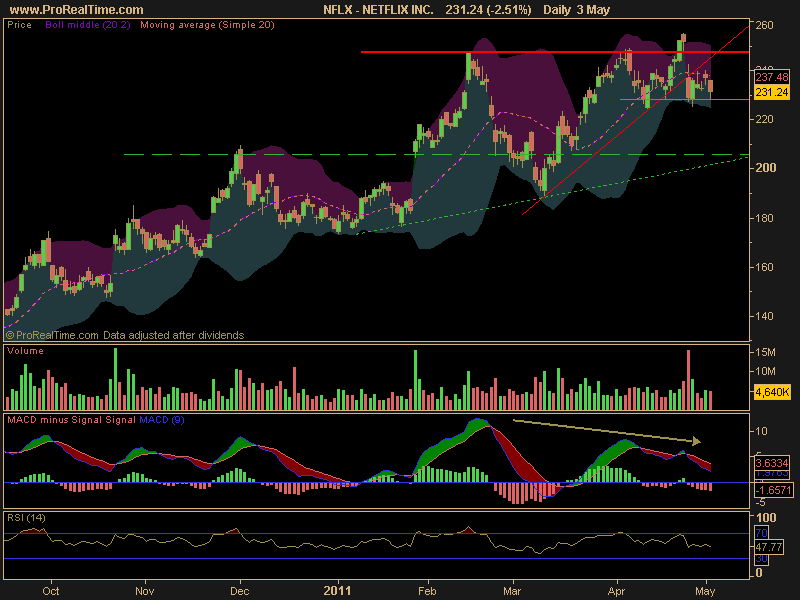Click the 10M volume axis label

click(765, 371)
